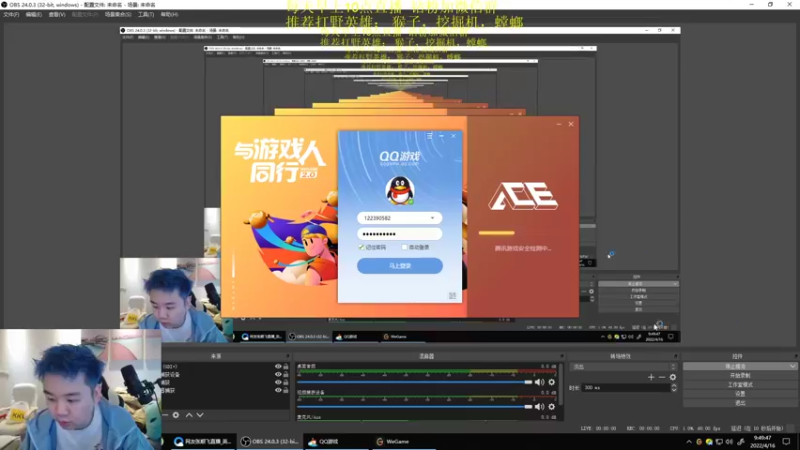Switch to OBS 24.0.3 taskbar item
Screen dimensions: 800x450
coord(271,441)
